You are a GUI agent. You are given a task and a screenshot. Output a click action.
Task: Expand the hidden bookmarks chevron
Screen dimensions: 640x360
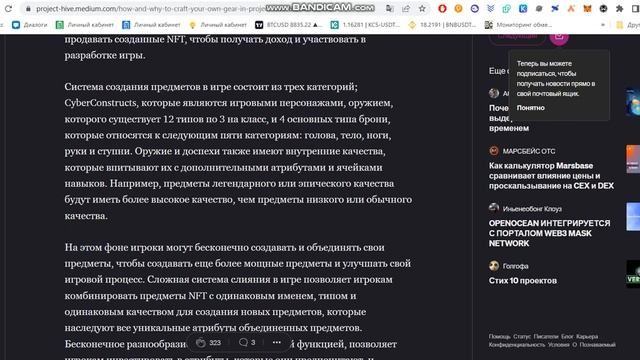[603, 25]
